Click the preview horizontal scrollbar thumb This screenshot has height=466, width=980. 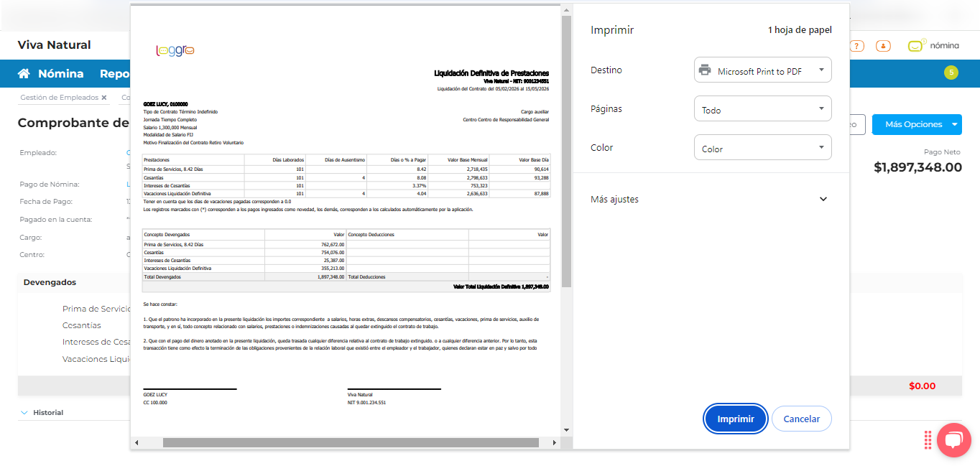(351, 442)
